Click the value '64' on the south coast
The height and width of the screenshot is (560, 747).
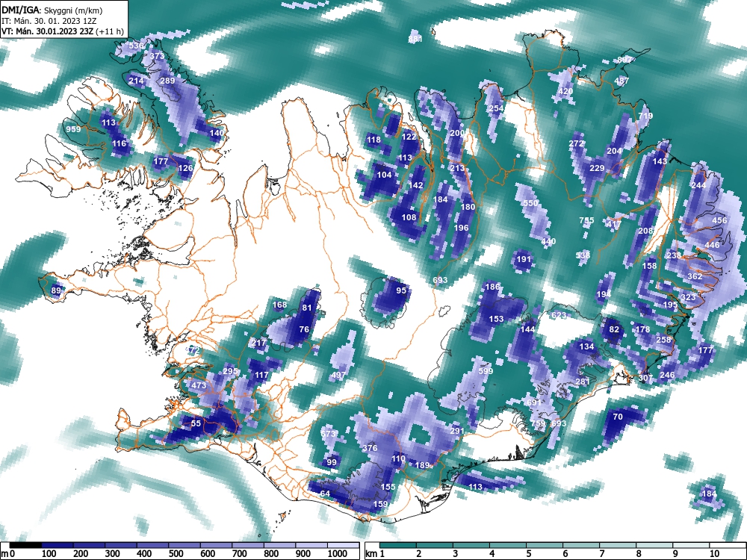pos(325,494)
